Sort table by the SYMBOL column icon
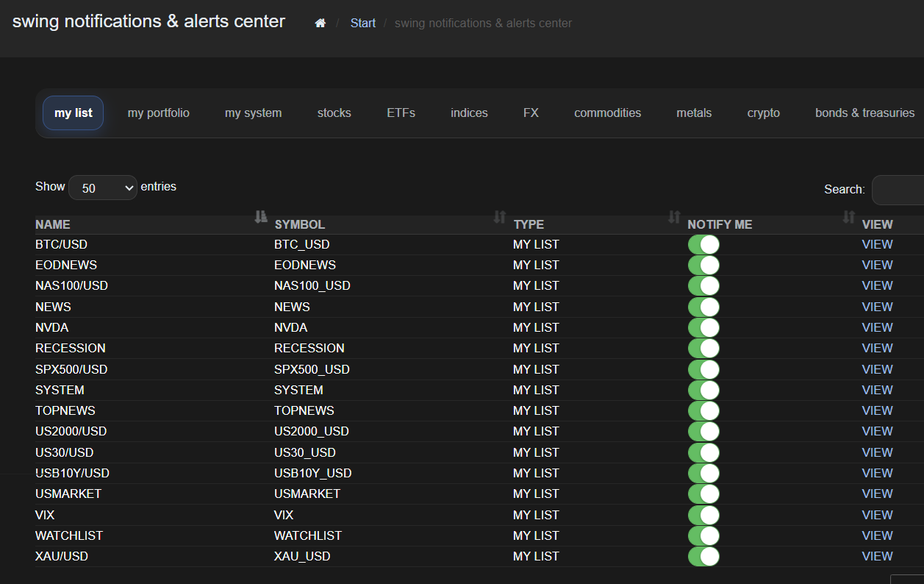Screen dimensions: 924x584 [500, 216]
